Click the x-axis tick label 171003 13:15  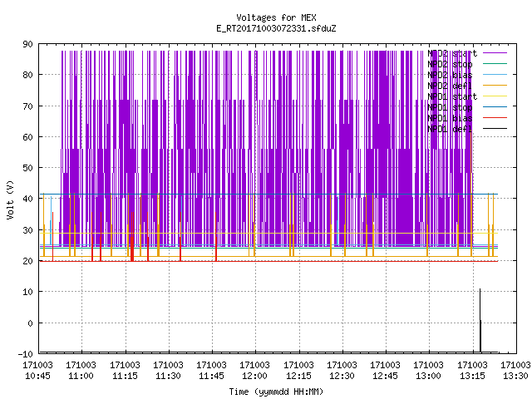[x=472, y=371]
